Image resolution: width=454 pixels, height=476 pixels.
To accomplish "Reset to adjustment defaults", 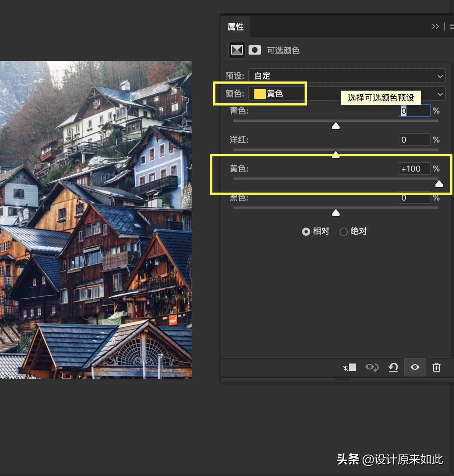I will click(393, 367).
